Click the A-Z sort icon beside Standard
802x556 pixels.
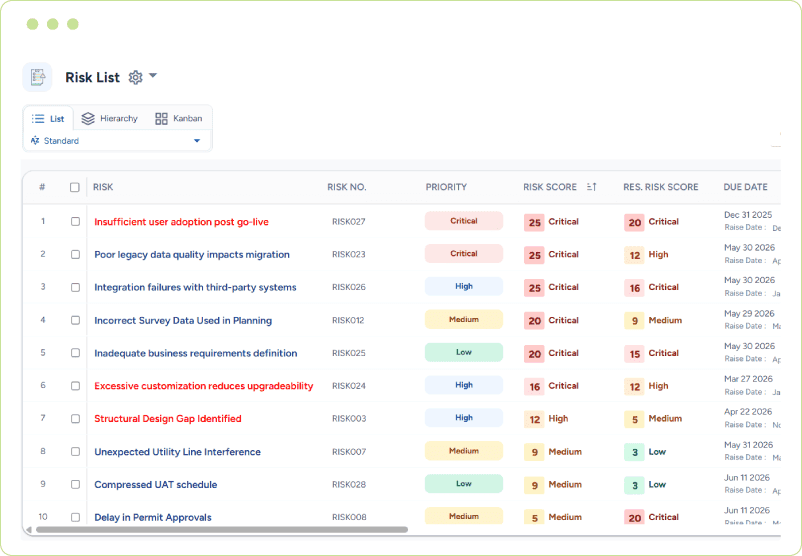point(35,140)
